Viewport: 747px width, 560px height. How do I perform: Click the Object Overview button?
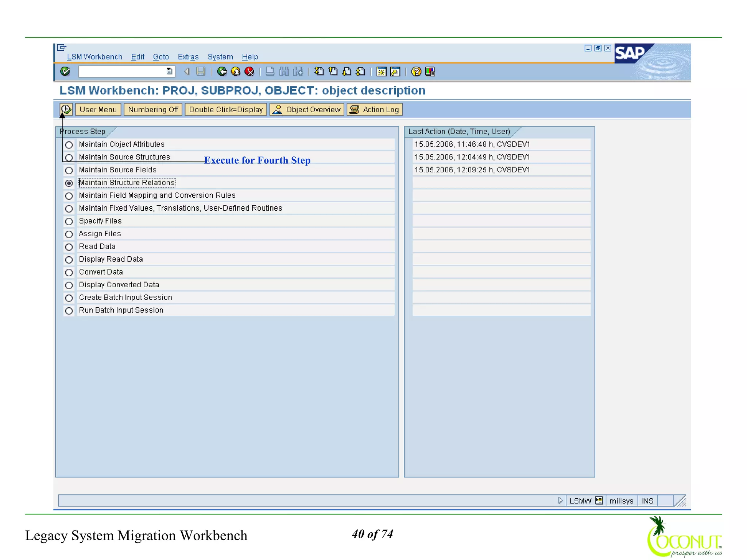[x=307, y=109]
